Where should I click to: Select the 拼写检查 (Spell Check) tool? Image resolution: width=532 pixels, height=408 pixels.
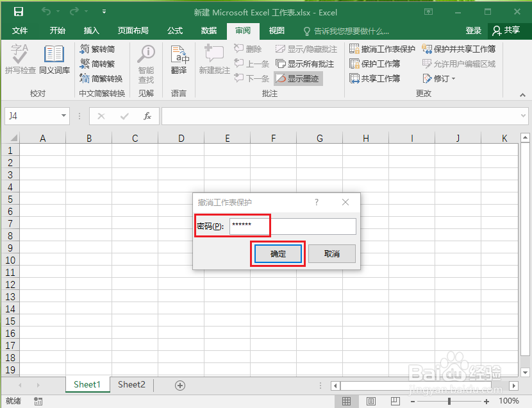(19, 61)
